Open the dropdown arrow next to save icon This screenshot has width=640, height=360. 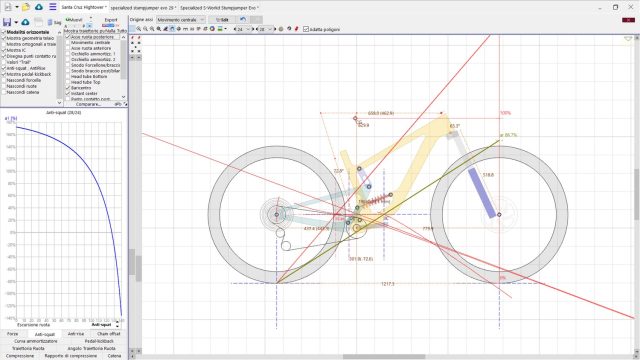[16, 22]
